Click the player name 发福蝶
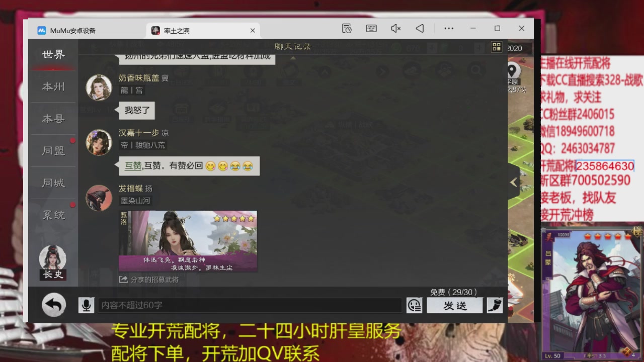The height and width of the screenshot is (362, 644). [x=131, y=188]
